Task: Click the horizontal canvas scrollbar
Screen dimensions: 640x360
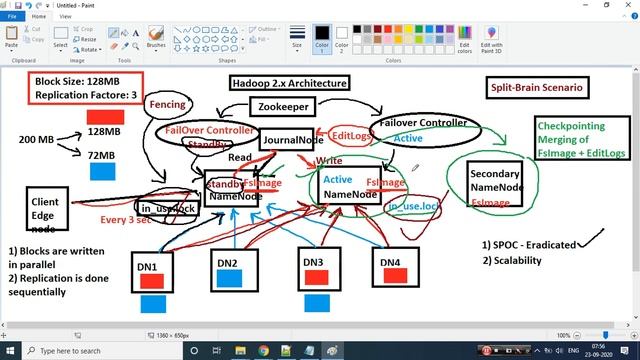Action: coord(310,325)
